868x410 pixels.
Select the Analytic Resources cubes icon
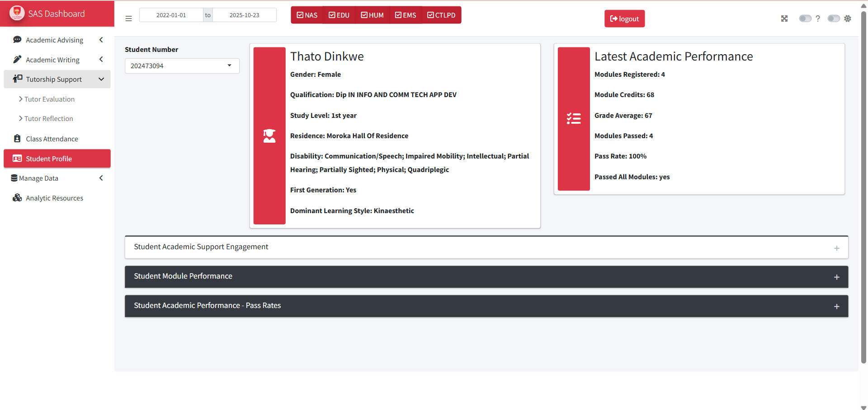click(x=17, y=198)
